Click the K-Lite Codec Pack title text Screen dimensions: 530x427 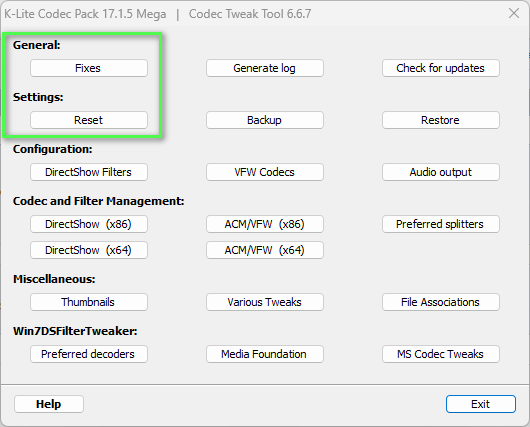coord(85,14)
